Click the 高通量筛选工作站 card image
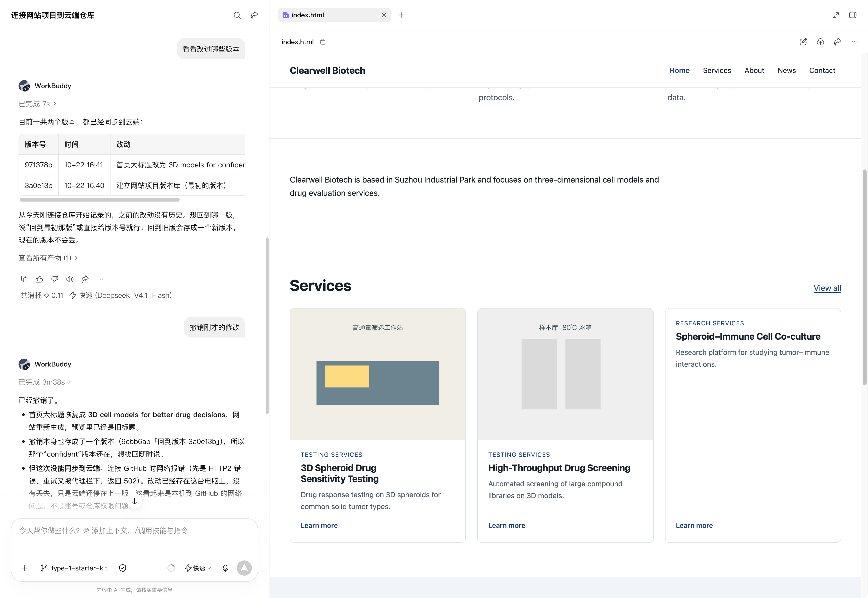Viewport: 868px width, 598px height. pyautogui.click(x=378, y=374)
